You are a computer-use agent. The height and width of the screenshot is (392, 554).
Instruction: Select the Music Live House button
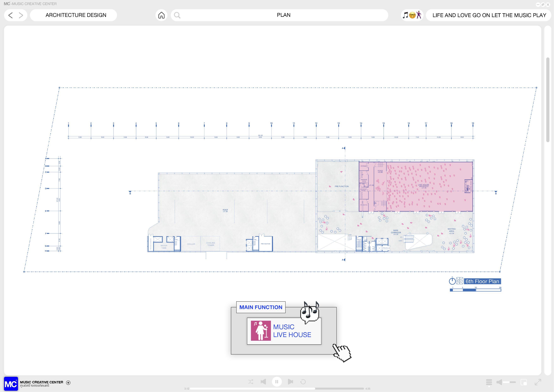[284, 331]
